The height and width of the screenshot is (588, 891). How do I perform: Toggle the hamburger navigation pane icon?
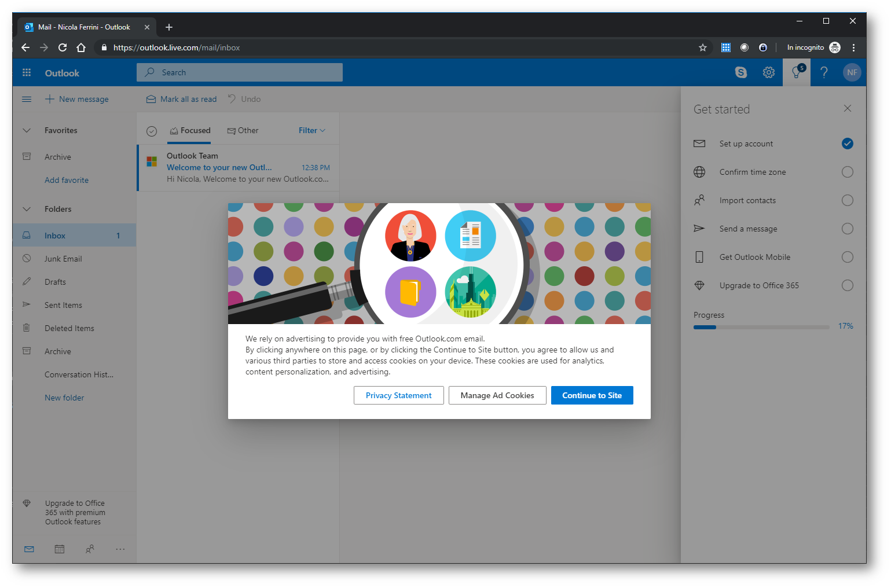(27, 99)
